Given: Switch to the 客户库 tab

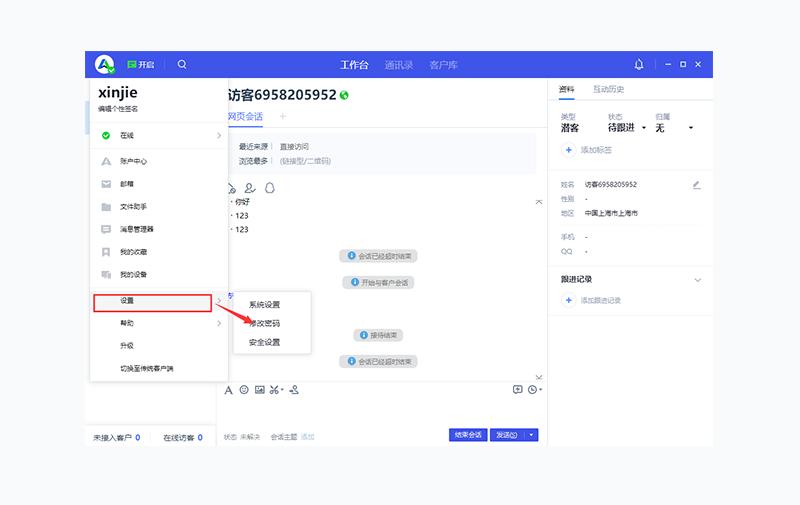Looking at the screenshot, I should point(443,65).
